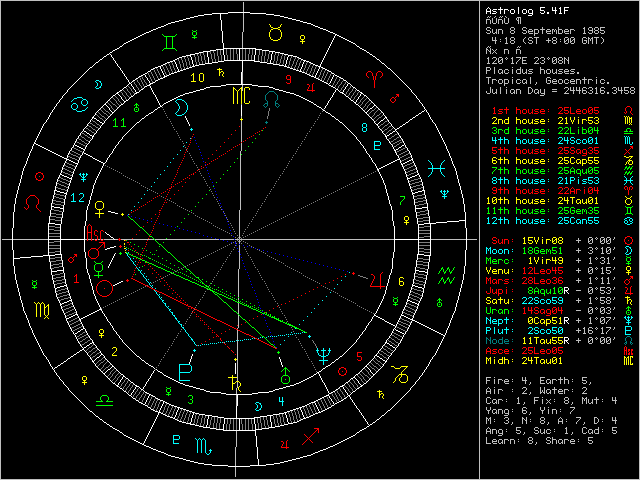Select the Uranus glyph inside the wheel
640x480 pixels.
286,376
